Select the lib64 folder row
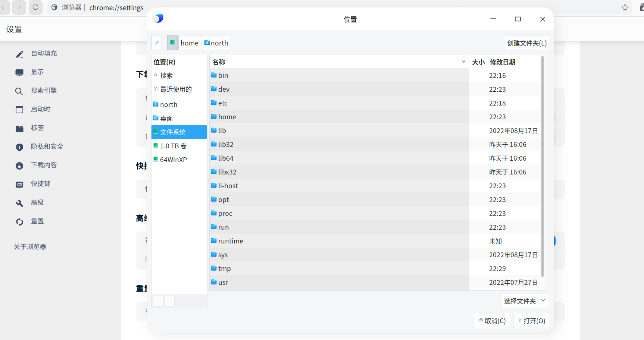This screenshot has height=340, width=644. tap(375, 158)
